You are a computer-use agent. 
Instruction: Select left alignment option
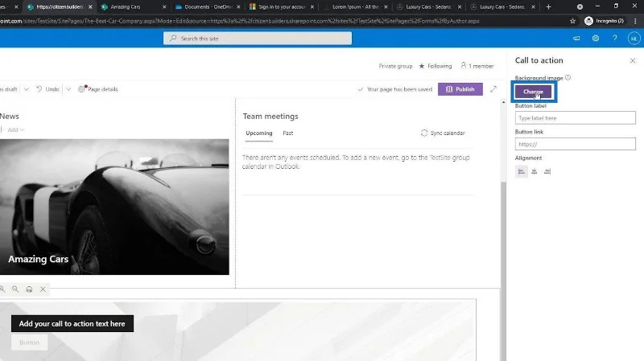point(521,171)
